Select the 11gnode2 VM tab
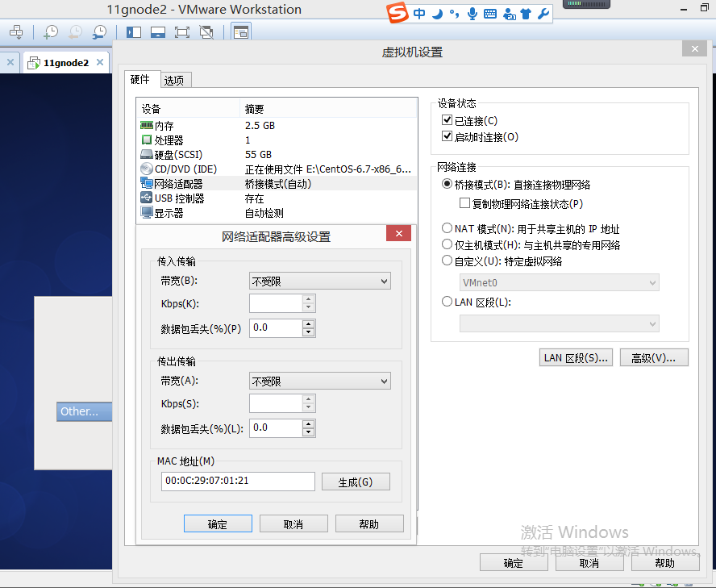The width and height of the screenshot is (716, 588). [x=66, y=63]
